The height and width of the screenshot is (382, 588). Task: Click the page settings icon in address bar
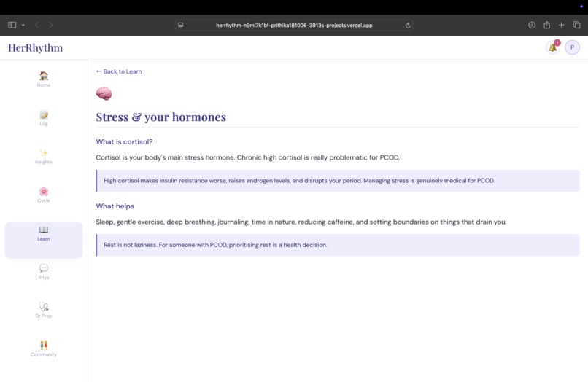[181, 26]
